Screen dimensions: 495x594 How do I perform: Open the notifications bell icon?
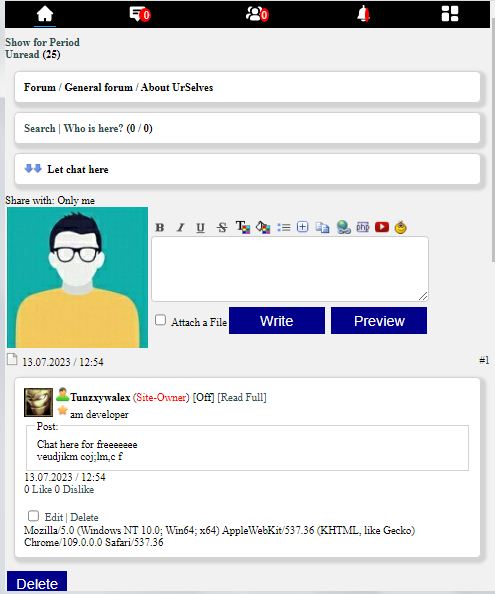tap(363, 14)
